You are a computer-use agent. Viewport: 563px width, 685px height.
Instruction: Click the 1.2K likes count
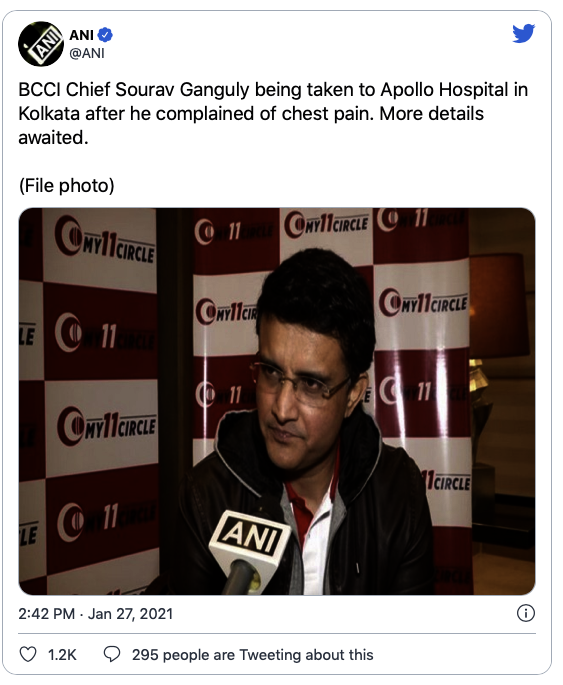tap(62, 654)
